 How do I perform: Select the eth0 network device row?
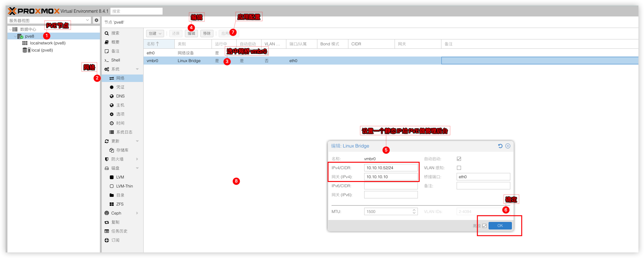[x=391, y=53]
